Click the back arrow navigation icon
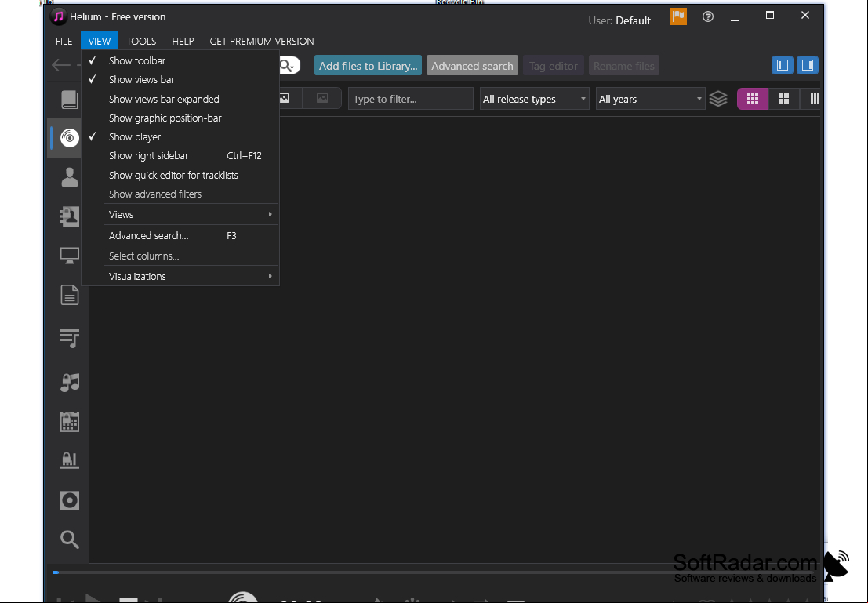868x603 pixels. [x=61, y=65]
